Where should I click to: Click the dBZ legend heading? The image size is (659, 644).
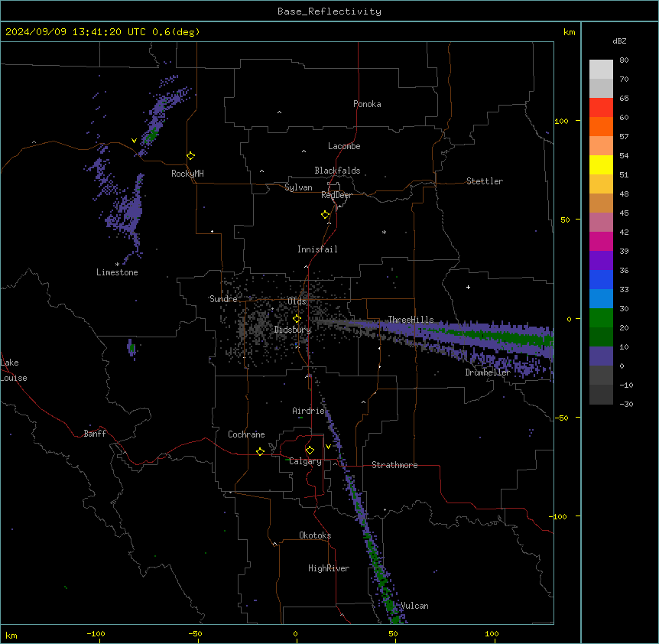coord(619,41)
